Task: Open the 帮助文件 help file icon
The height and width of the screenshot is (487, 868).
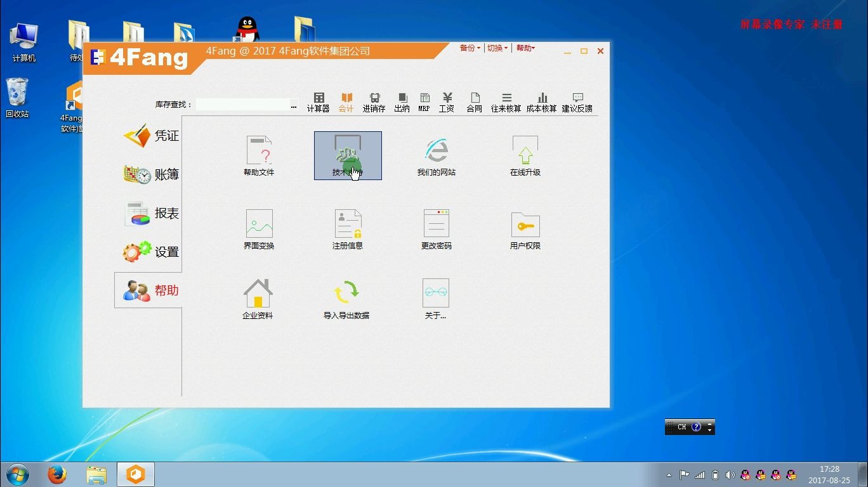Action: click(259, 155)
